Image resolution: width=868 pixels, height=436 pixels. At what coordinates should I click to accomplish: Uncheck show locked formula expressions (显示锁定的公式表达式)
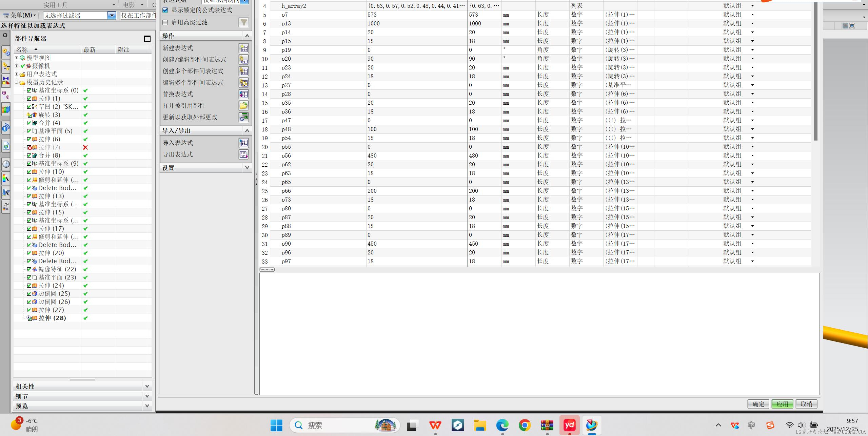click(165, 10)
